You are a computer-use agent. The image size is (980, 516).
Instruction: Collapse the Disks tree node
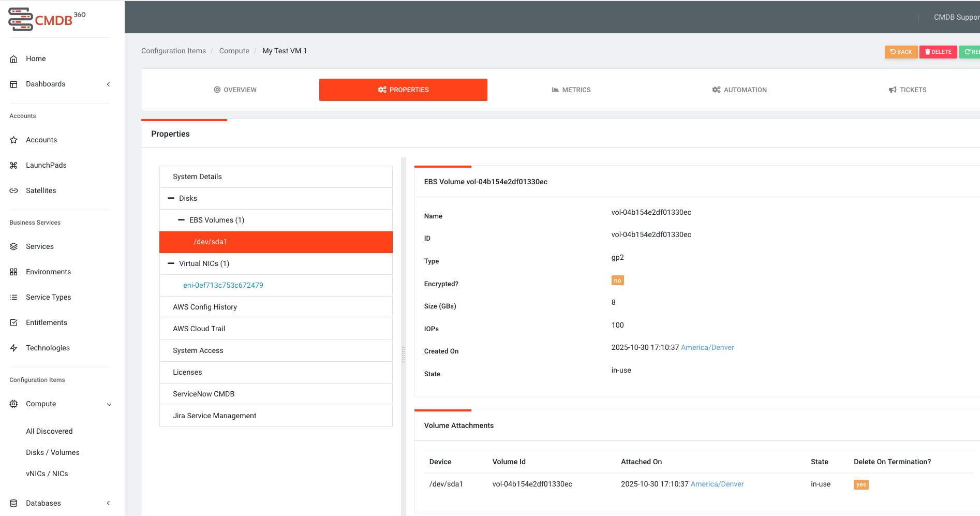coord(171,198)
